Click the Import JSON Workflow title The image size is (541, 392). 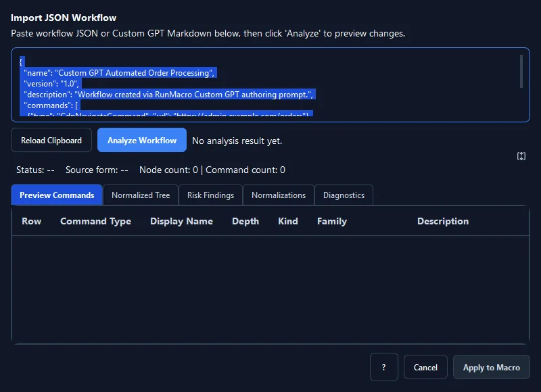click(64, 18)
